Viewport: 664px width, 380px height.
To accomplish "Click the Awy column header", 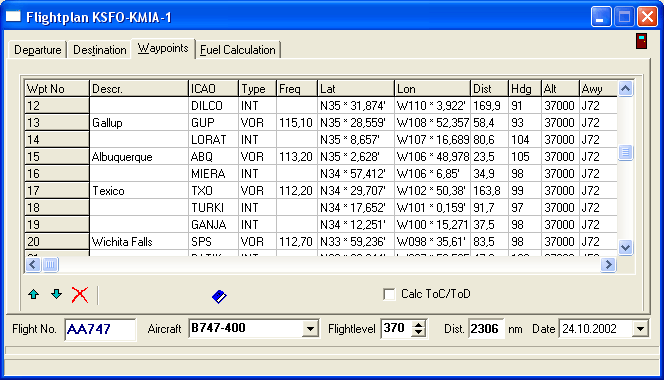I will [x=598, y=89].
